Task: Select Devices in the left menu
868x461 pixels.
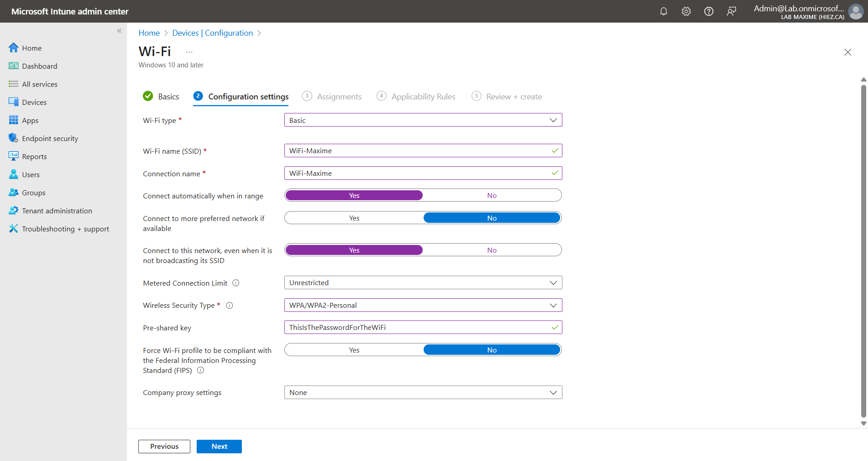Action: click(34, 102)
